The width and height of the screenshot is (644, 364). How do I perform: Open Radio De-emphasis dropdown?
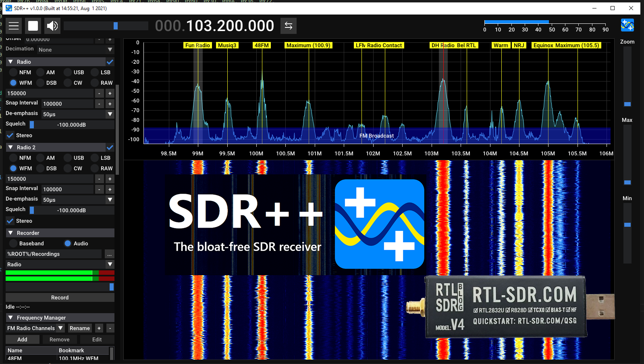pyautogui.click(x=78, y=114)
